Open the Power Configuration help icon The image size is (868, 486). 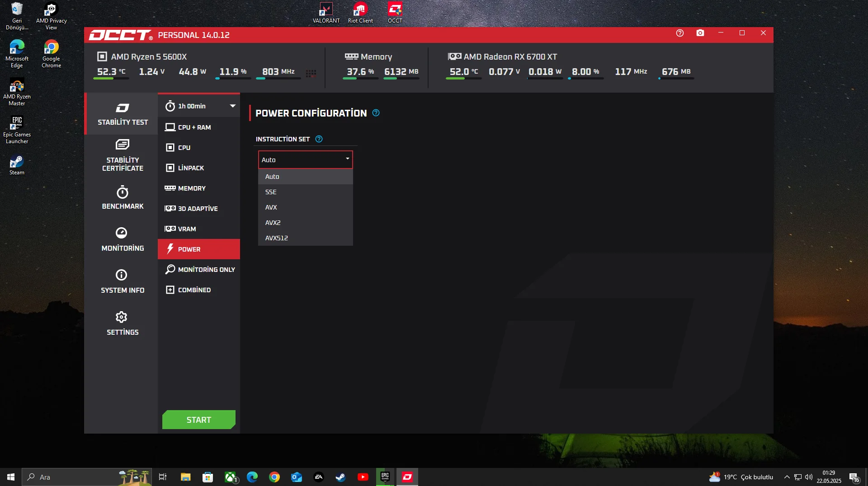click(x=376, y=113)
